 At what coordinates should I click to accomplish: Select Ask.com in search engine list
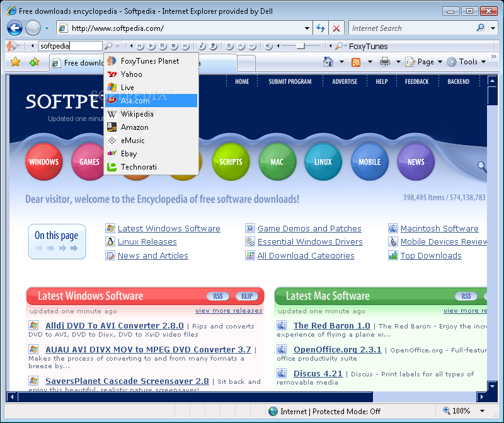click(151, 101)
